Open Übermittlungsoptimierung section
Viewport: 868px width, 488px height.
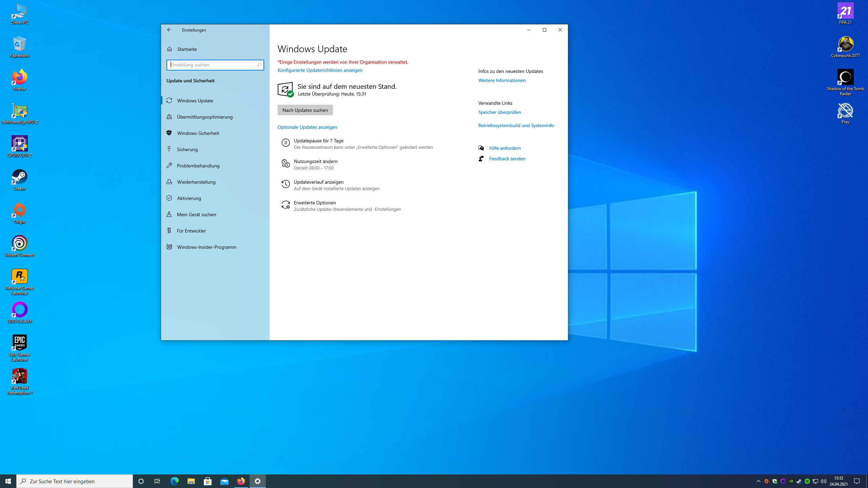coord(204,117)
